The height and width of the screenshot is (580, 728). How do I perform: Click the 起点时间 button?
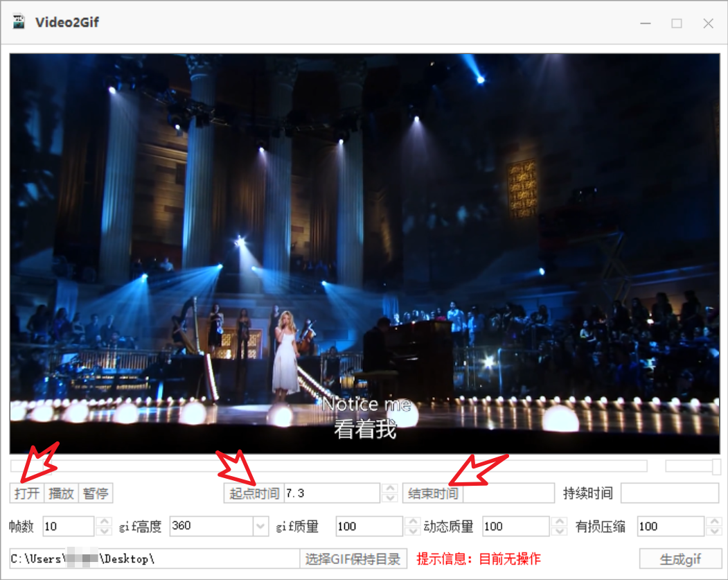(254, 493)
